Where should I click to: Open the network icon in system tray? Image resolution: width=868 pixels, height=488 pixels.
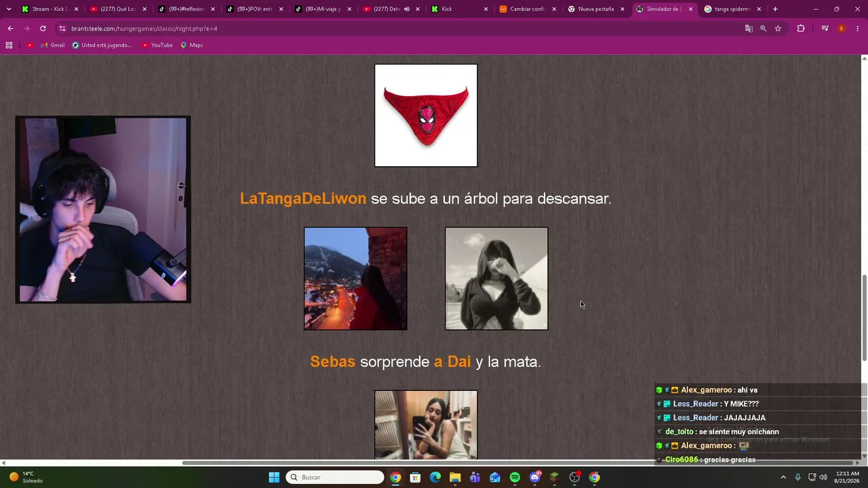[812, 477]
